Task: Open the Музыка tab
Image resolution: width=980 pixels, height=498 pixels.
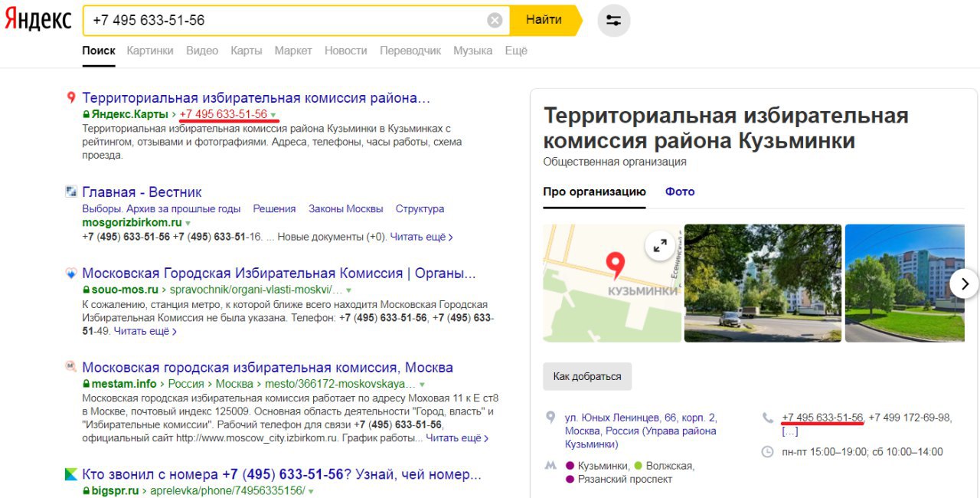Action: [x=473, y=51]
